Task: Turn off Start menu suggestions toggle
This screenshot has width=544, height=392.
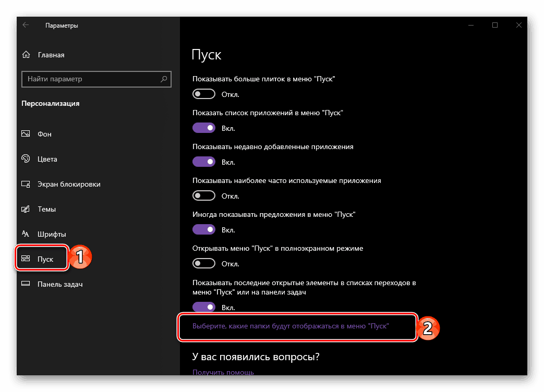Action: [204, 229]
